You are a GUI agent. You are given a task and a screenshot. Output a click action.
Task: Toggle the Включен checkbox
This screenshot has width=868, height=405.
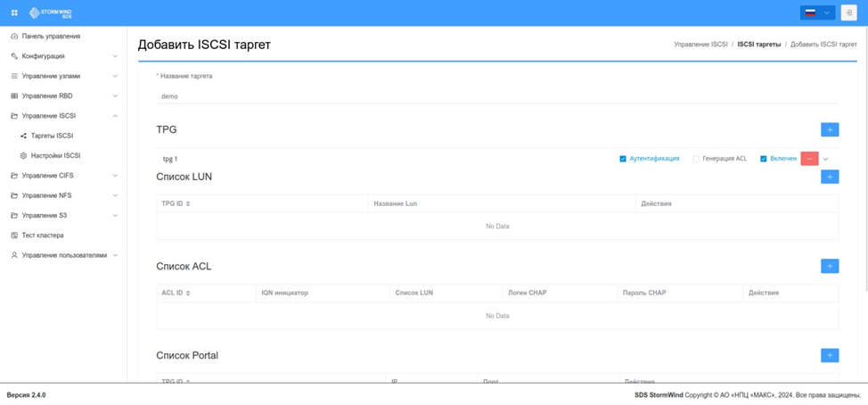(x=764, y=159)
